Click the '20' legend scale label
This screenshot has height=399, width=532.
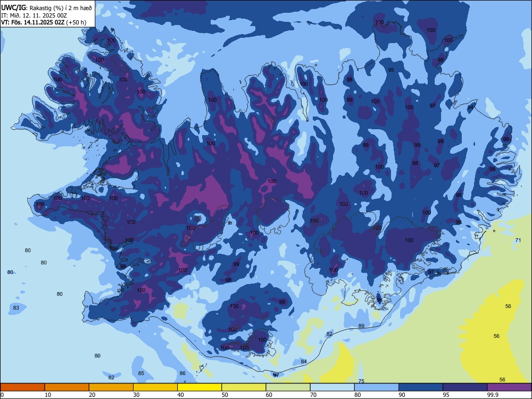coord(92,395)
